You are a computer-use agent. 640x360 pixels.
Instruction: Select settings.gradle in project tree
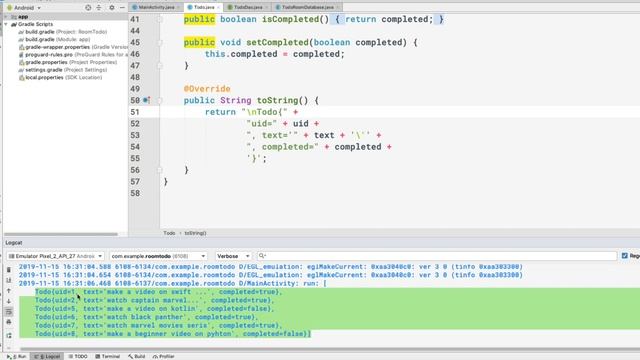63,70
